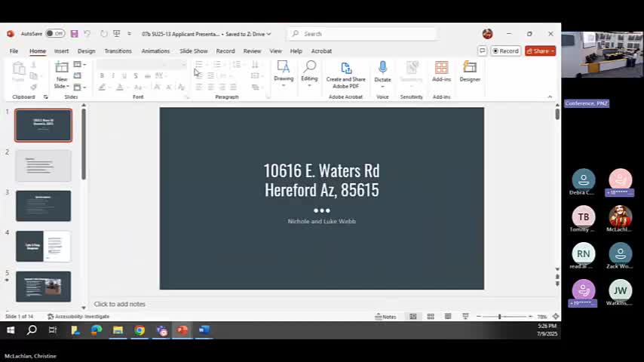Screen dimensions: 644x362
Task: Click the Share button
Action: [540, 51]
